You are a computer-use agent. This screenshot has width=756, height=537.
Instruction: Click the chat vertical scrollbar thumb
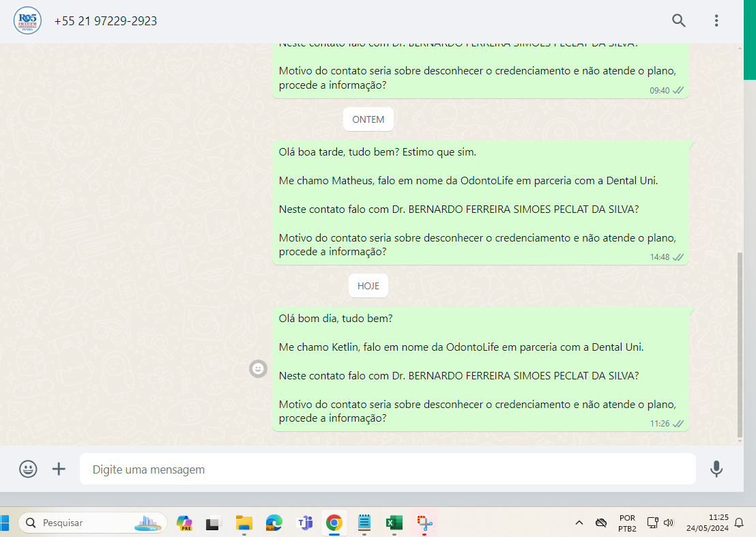coord(740,344)
